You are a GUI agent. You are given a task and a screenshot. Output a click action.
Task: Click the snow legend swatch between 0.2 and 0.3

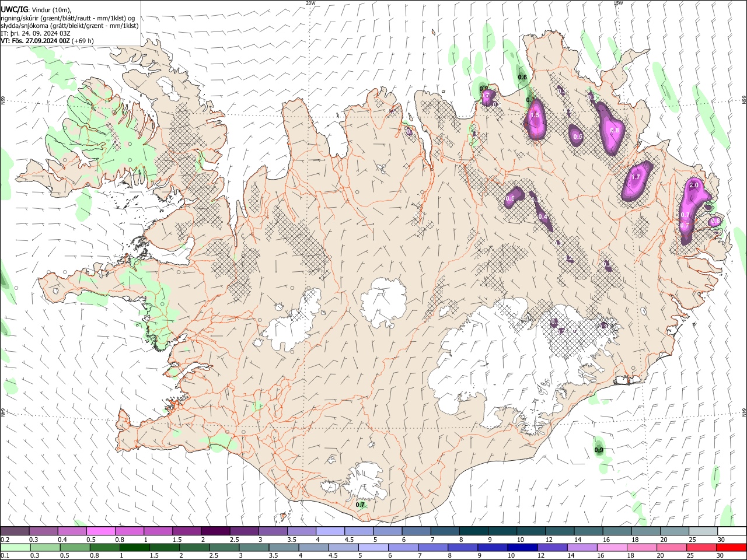pyautogui.click(x=15, y=531)
